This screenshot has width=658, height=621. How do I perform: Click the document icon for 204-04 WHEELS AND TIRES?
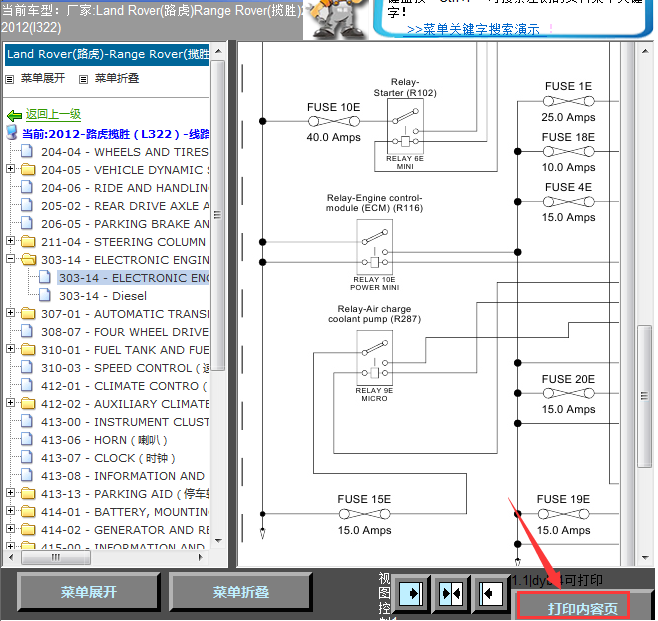[x=27, y=151]
